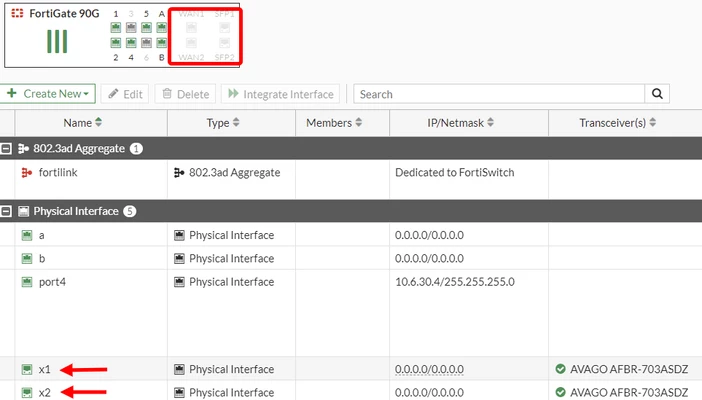
Task: Click SFP1 port icon on faceplate
Action: 224,28
